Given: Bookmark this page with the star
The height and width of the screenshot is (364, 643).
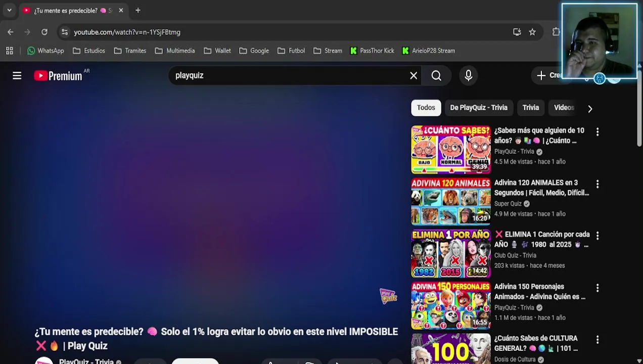Looking at the screenshot, I should [x=532, y=32].
